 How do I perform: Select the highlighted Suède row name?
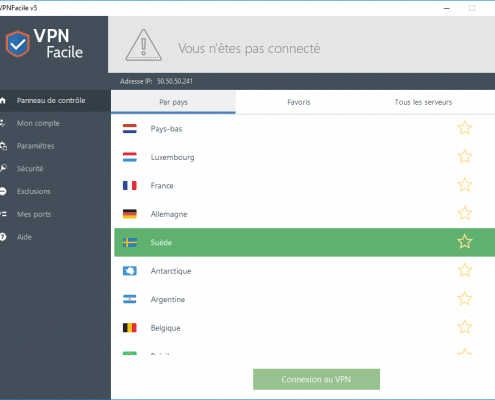pos(161,242)
